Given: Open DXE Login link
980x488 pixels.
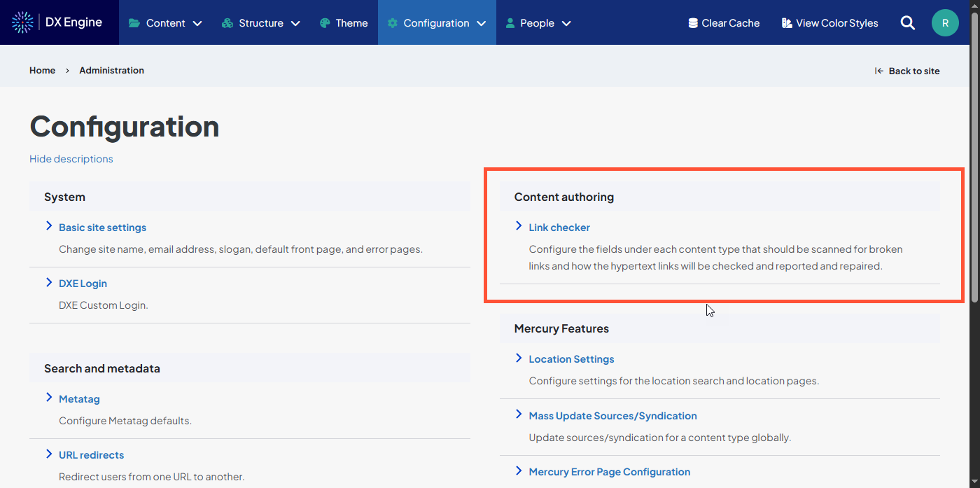Looking at the screenshot, I should pyautogui.click(x=83, y=284).
